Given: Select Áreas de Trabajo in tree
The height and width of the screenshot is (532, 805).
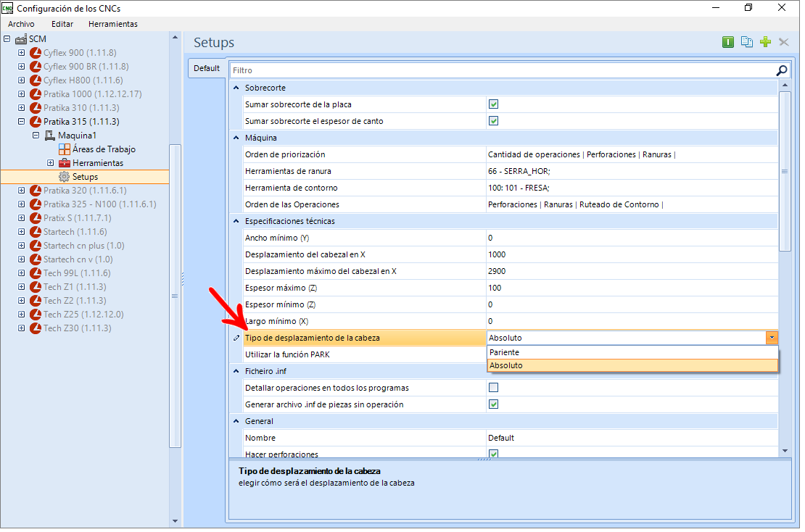Looking at the screenshot, I should pyautogui.click(x=104, y=149).
